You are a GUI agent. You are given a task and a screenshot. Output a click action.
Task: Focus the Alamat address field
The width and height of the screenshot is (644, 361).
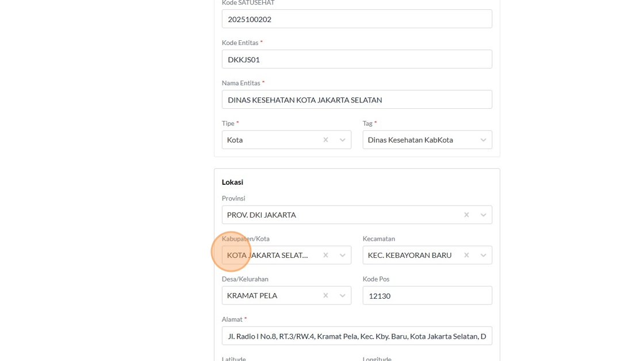[x=356, y=336]
